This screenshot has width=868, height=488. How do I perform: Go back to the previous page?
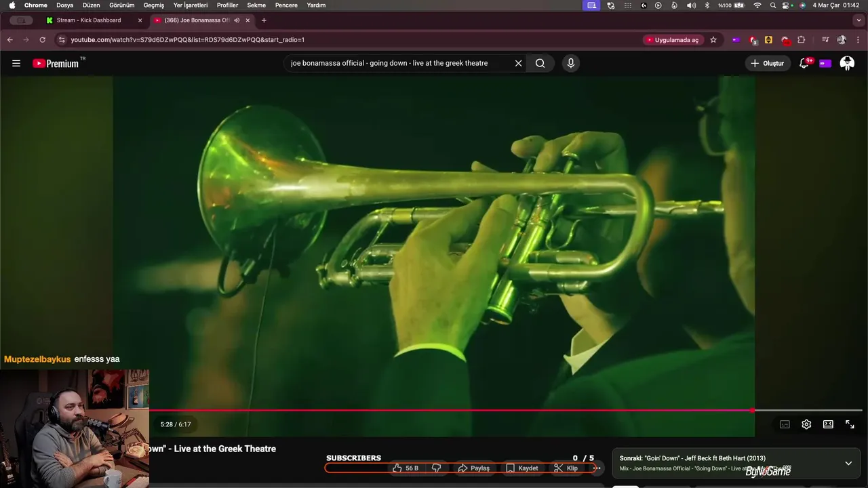[x=10, y=40]
